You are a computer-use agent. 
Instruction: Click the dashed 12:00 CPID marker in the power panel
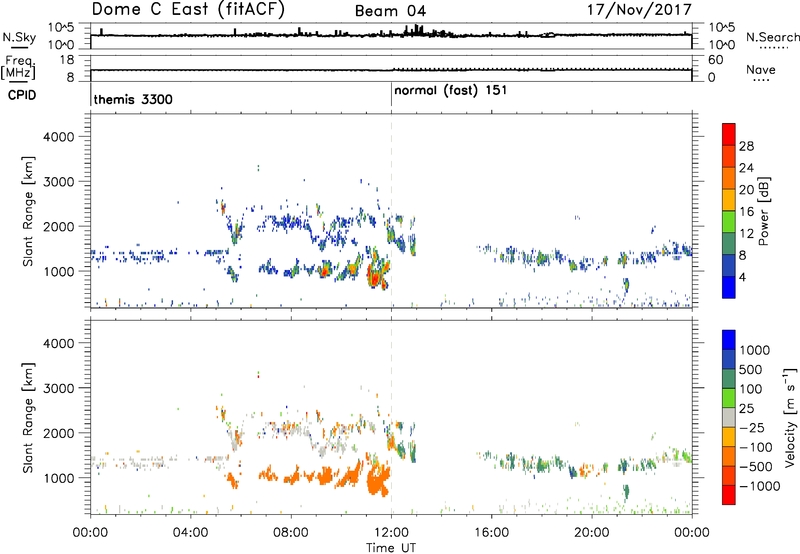391,211
